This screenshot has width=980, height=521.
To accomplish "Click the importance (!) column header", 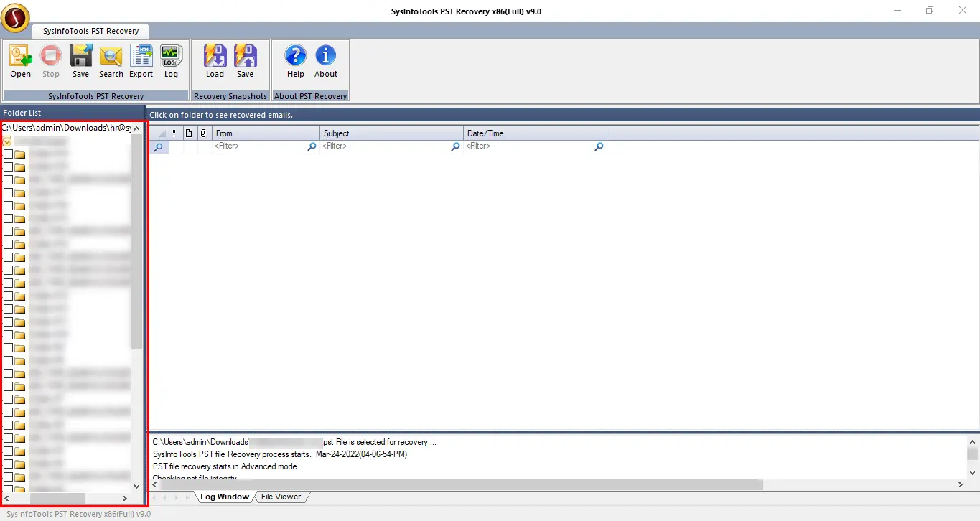I will click(174, 133).
